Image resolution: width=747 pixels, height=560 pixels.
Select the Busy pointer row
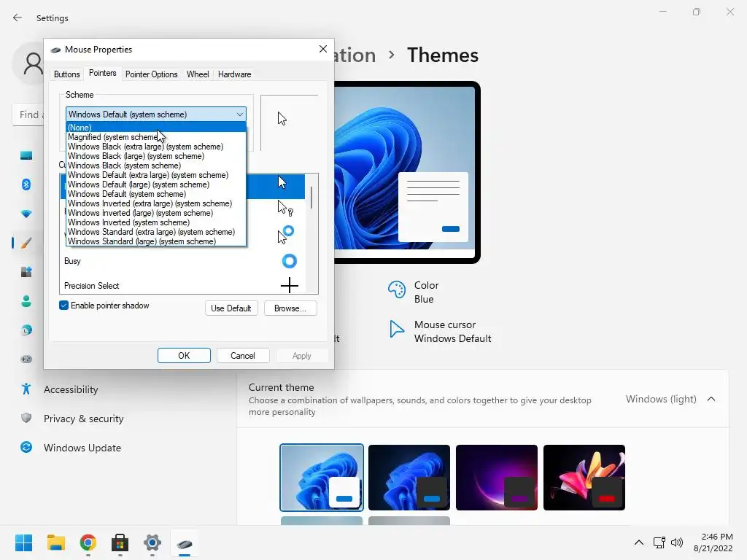coord(182,261)
